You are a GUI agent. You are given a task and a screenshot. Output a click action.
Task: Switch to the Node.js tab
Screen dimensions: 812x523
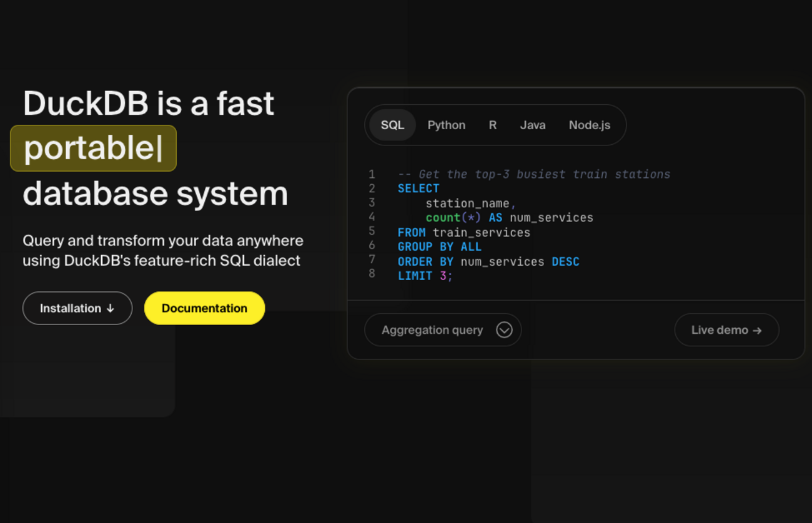tap(590, 125)
